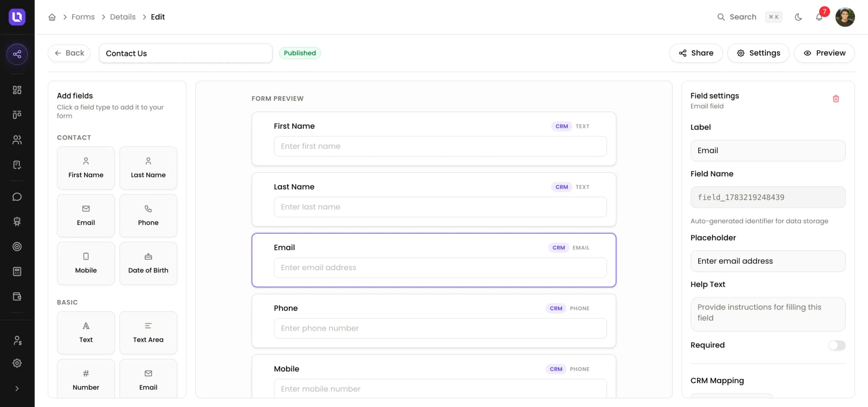Toggle the Required switch on
Image resolution: width=868 pixels, height=407 pixels.
click(x=837, y=345)
